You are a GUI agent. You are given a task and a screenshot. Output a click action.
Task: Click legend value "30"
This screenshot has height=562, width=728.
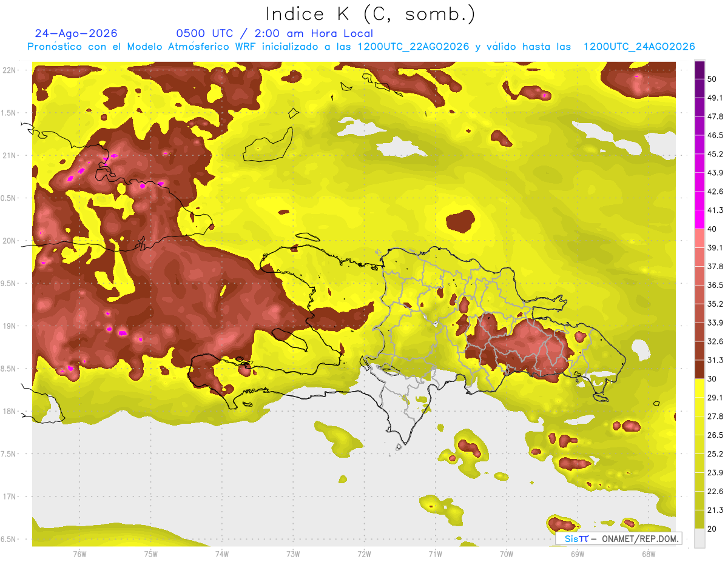[712, 379]
